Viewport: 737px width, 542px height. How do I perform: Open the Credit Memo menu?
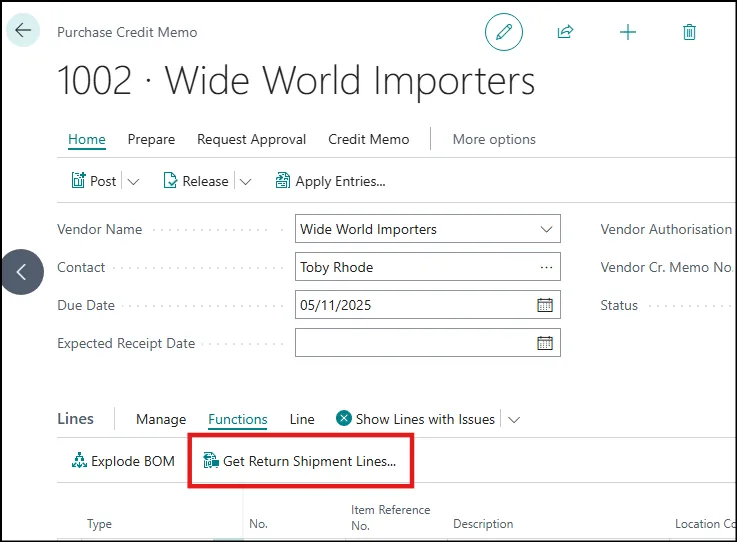pos(368,140)
